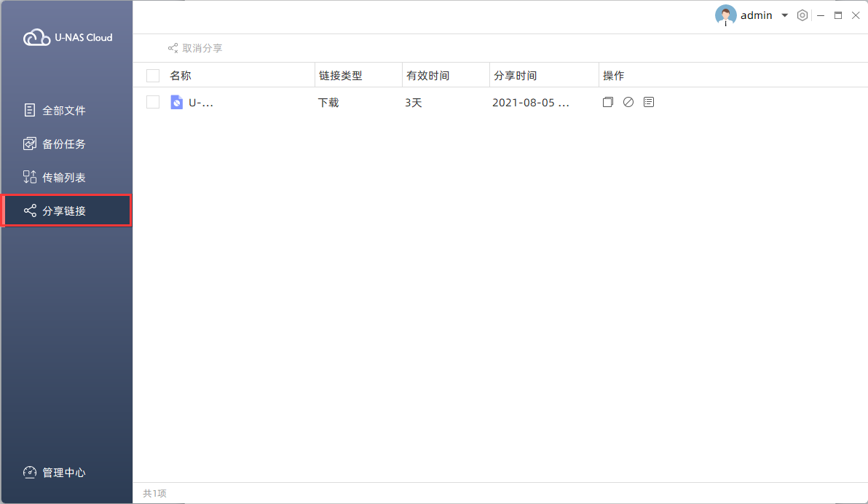Maximize the U-NAS Cloud window
This screenshot has height=504, width=868.
pos(838,15)
